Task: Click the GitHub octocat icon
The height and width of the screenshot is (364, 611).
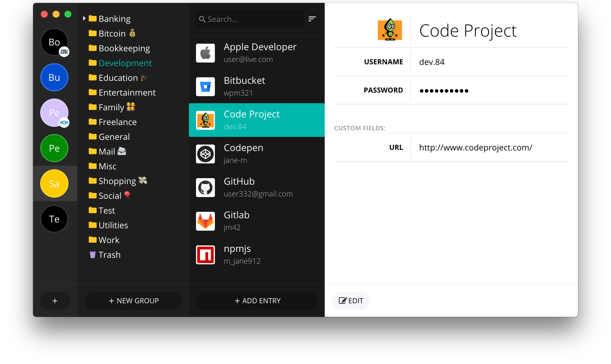Action: [x=205, y=188]
